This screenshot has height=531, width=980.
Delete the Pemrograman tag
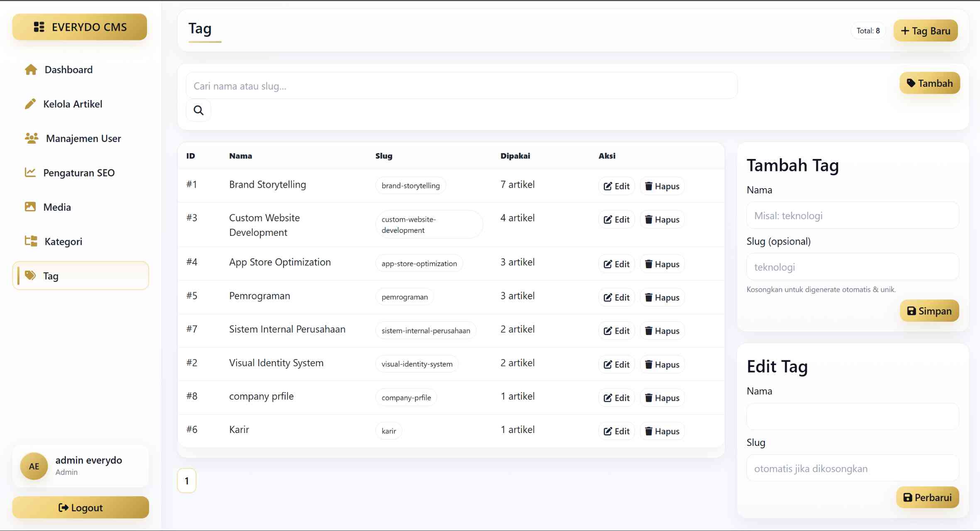(662, 298)
